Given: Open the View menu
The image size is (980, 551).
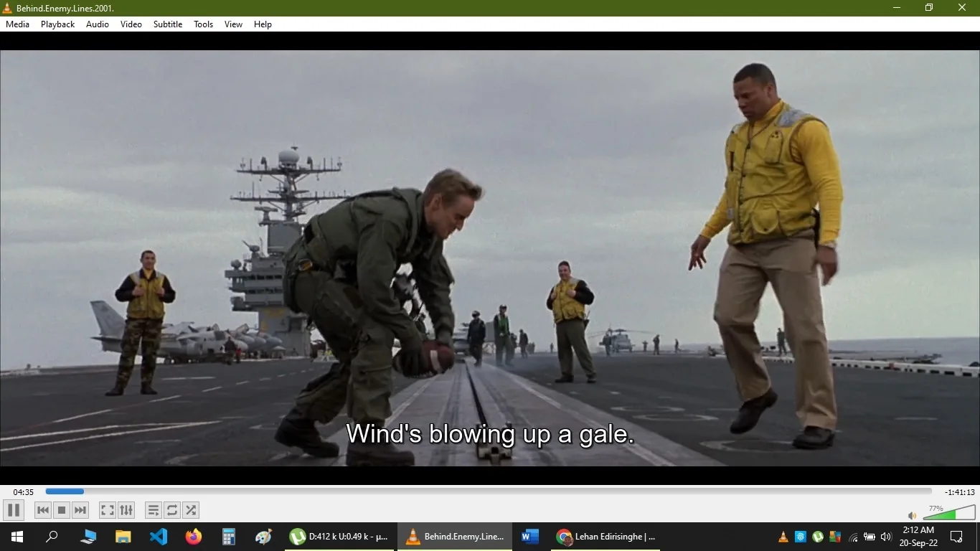Looking at the screenshot, I should pos(234,24).
